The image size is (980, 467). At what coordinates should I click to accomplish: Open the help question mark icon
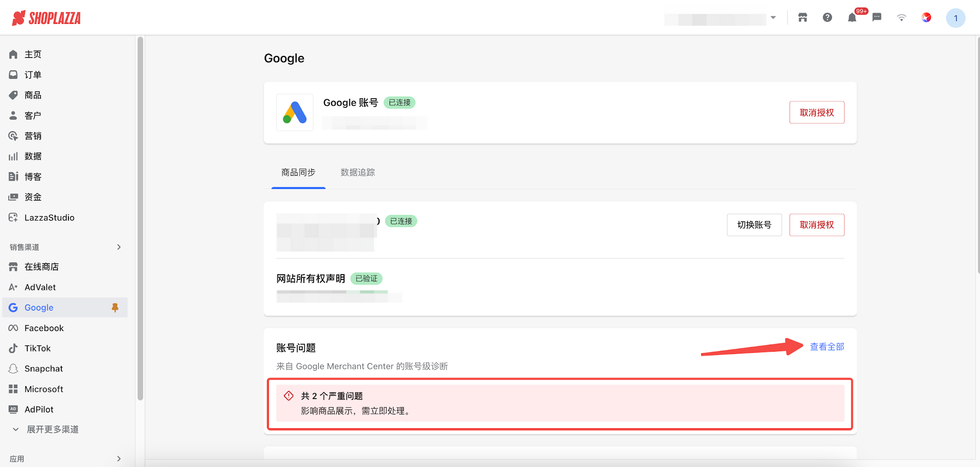pyautogui.click(x=827, y=18)
